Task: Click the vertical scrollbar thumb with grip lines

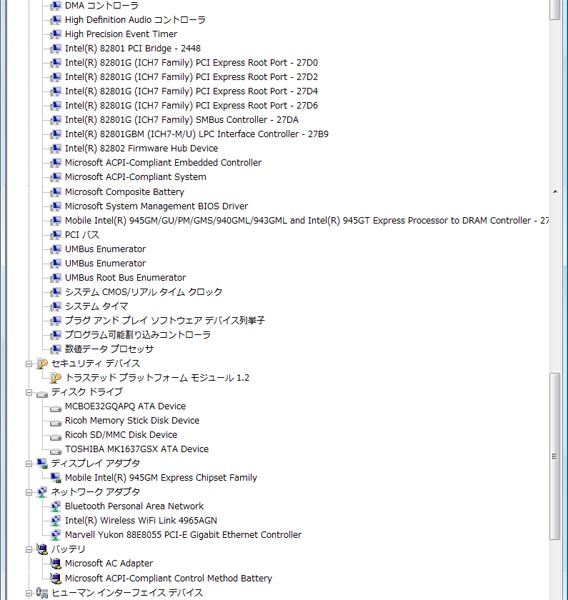Action: click(554, 456)
